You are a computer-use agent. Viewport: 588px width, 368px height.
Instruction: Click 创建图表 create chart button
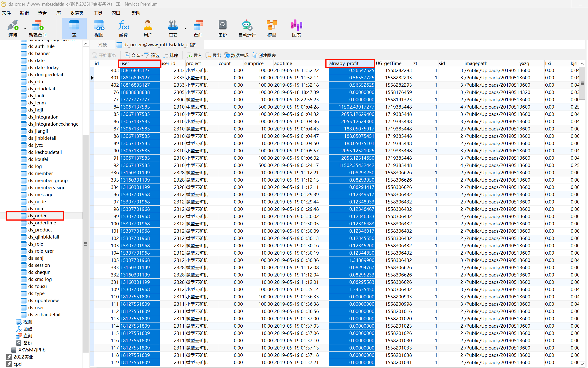[264, 55]
